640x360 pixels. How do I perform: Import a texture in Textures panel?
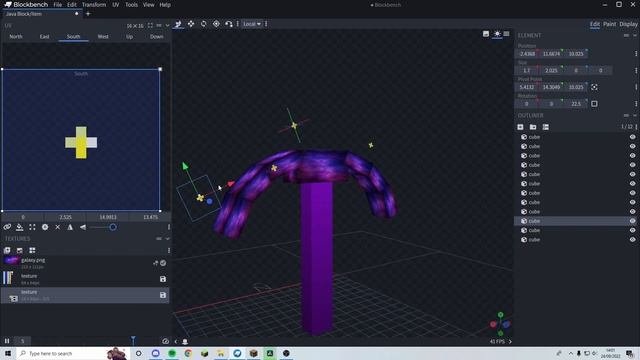7,250
